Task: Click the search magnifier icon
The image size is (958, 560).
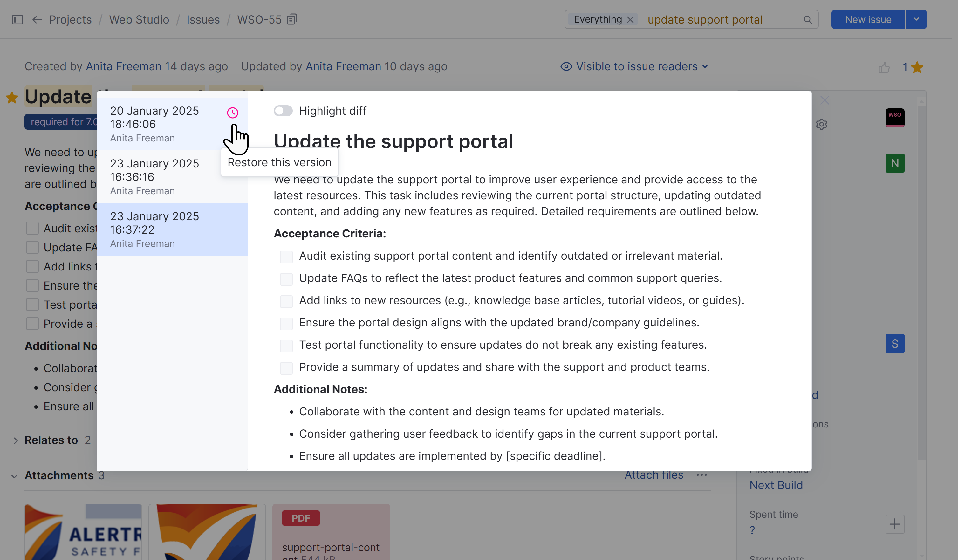Action: (x=807, y=19)
